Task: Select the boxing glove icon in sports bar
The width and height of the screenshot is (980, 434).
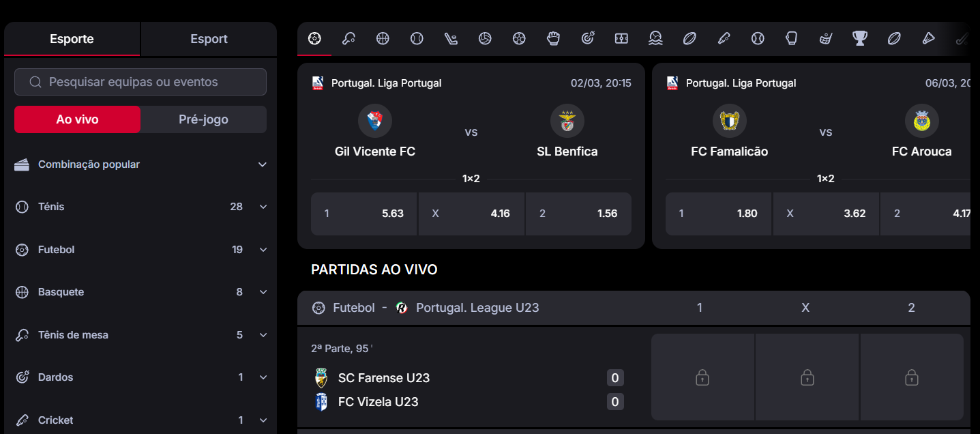Action: point(792,38)
